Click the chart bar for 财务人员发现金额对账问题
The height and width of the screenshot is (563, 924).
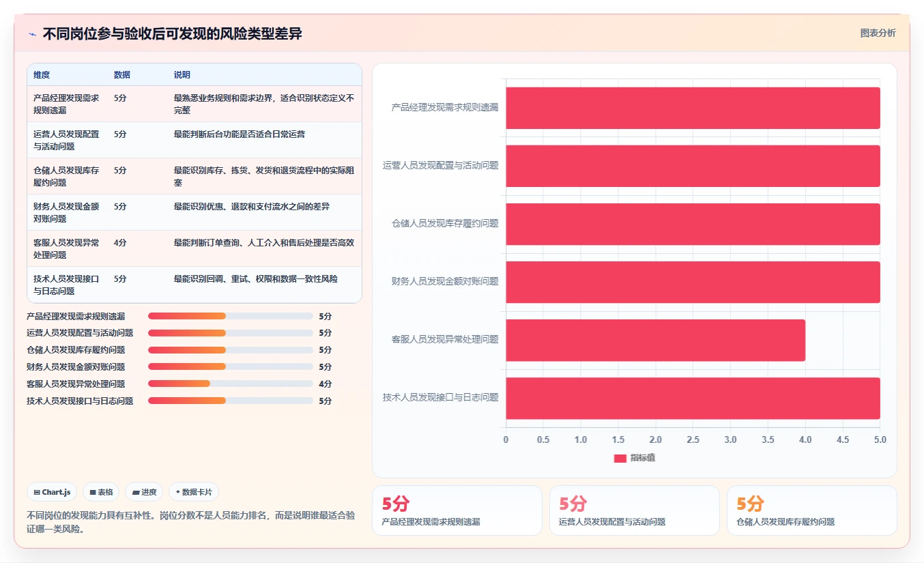693,282
